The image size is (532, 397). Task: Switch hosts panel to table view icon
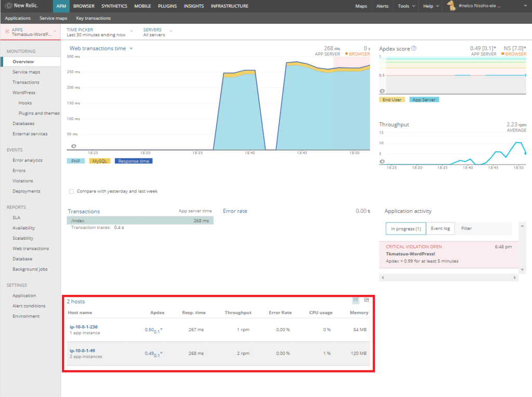(355, 300)
